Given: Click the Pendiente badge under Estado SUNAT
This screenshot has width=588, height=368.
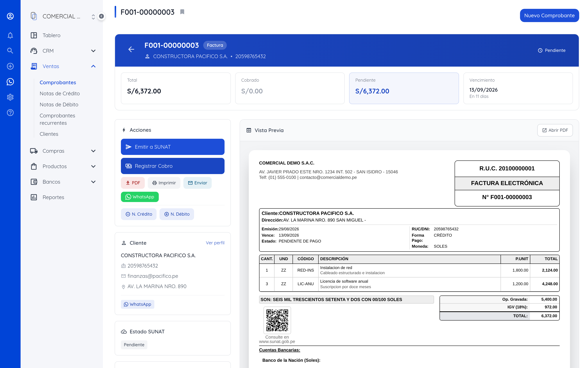Looking at the screenshot, I should click(134, 345).
